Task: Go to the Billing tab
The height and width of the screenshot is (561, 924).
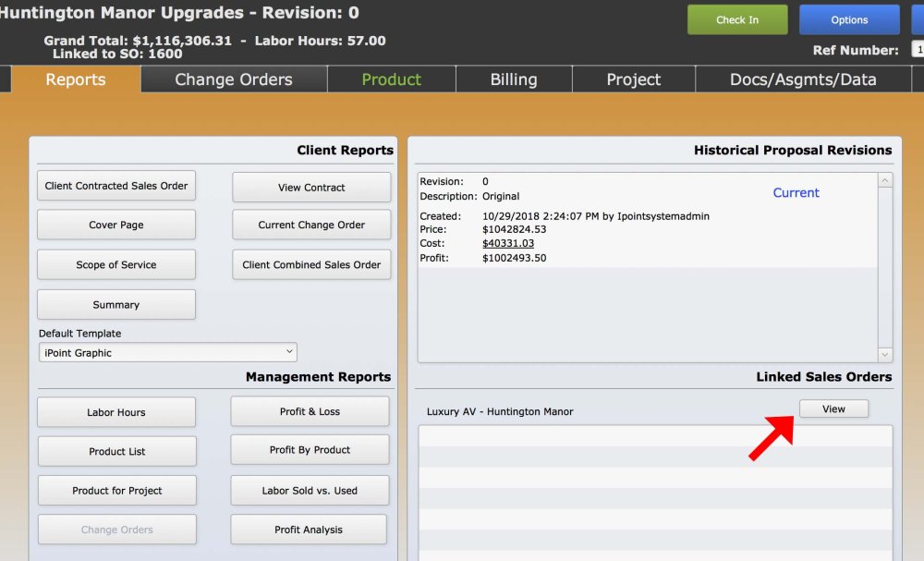Action: [x=514, y=79]
